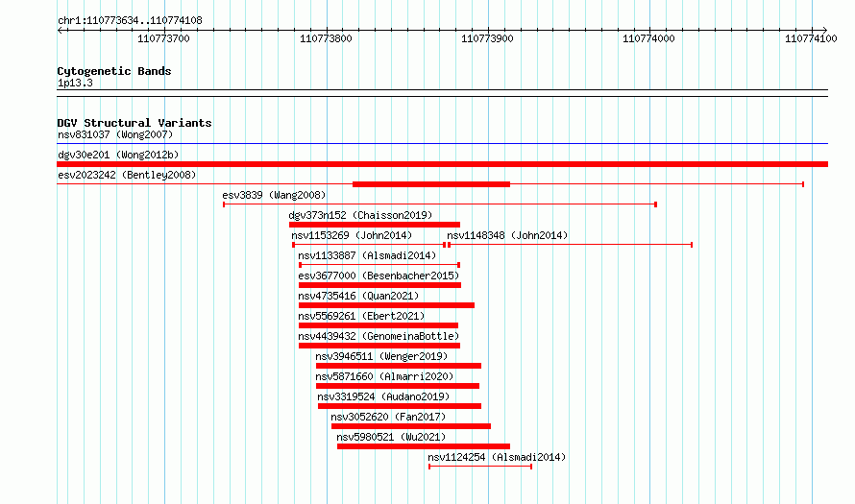The width and height of the screenshot is (855, 504).
Task: Click the red dgv373n152 variant bar
Action: click(375, 225)
